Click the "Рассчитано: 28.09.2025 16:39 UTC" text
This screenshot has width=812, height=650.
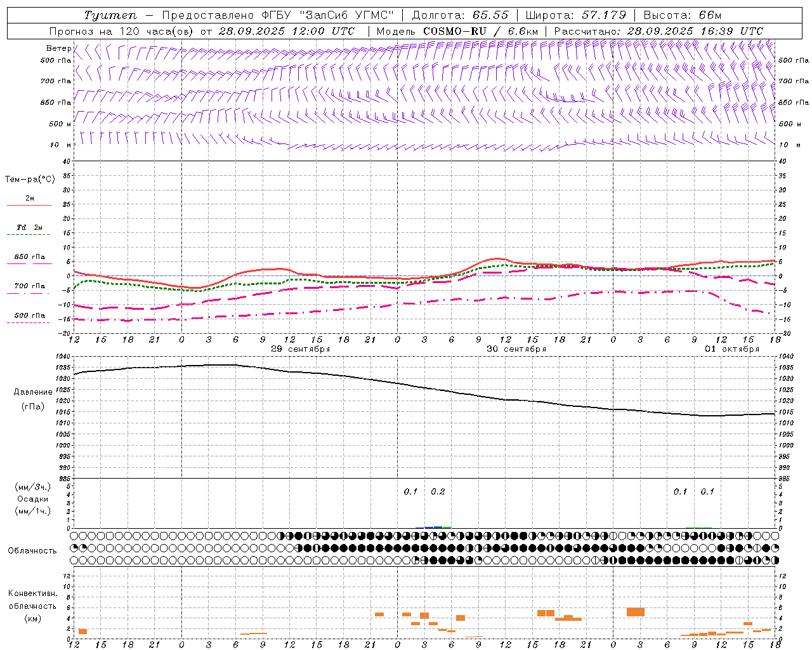point(658,31)
